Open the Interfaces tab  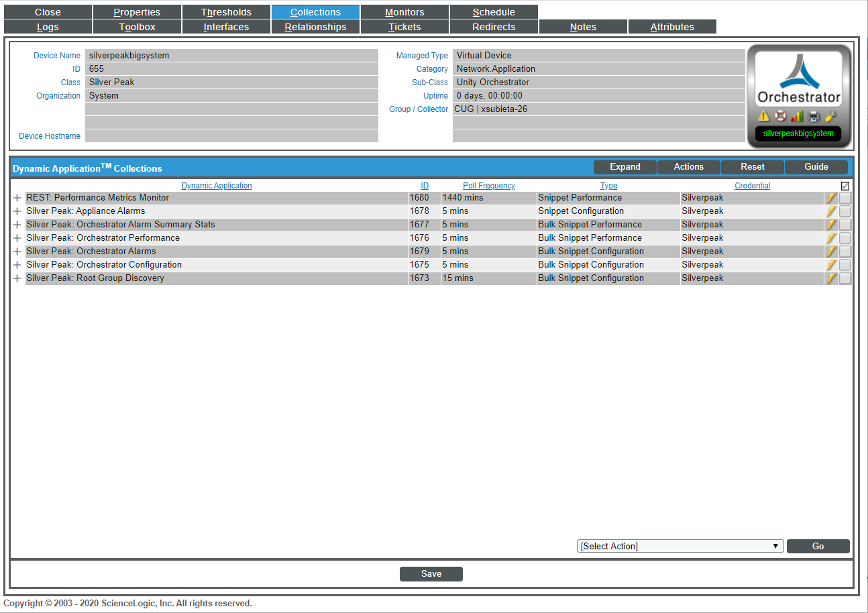(x=226, y=27)
